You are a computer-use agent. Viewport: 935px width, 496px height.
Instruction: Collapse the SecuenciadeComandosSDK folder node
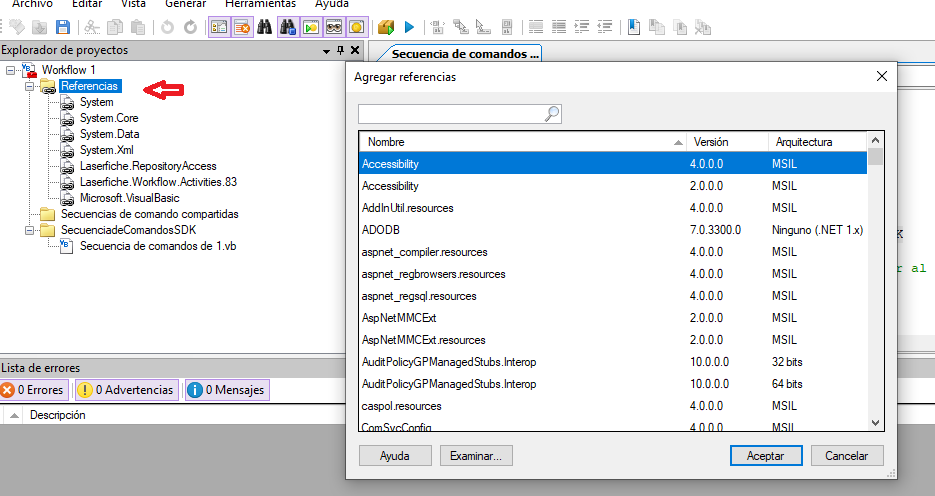coord(30,230)
